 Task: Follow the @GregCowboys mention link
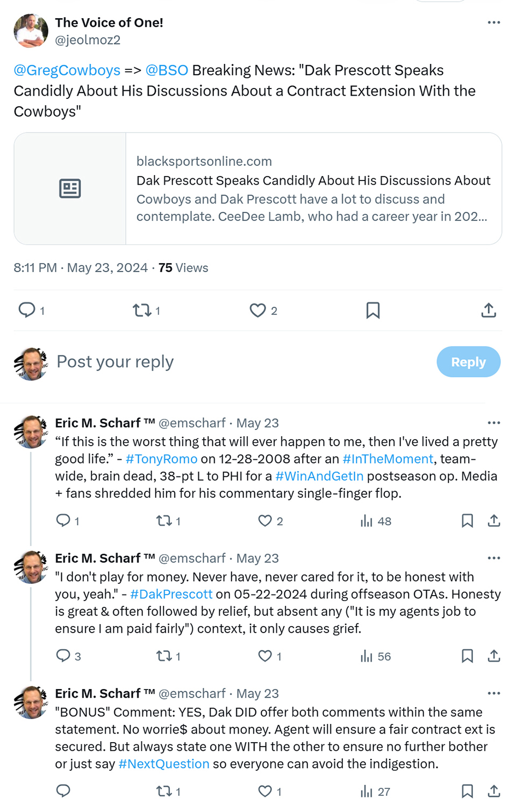[x=67, y=70]
